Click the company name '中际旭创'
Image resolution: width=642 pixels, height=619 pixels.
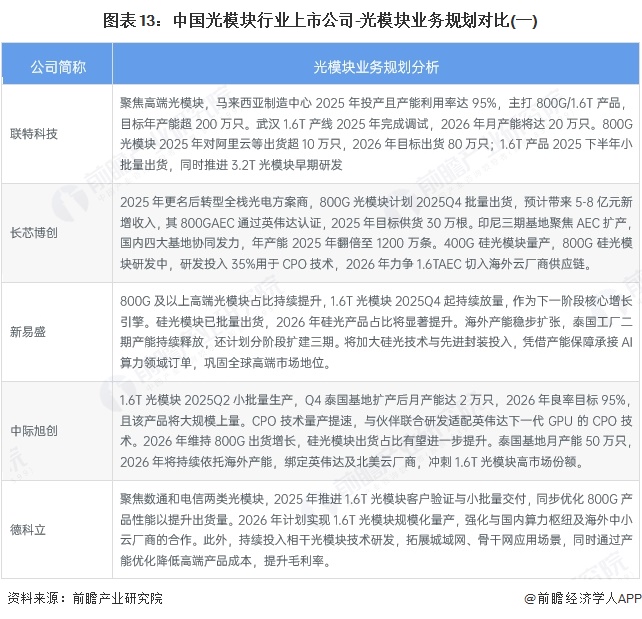pyautogui.click(x=34, y=431)
